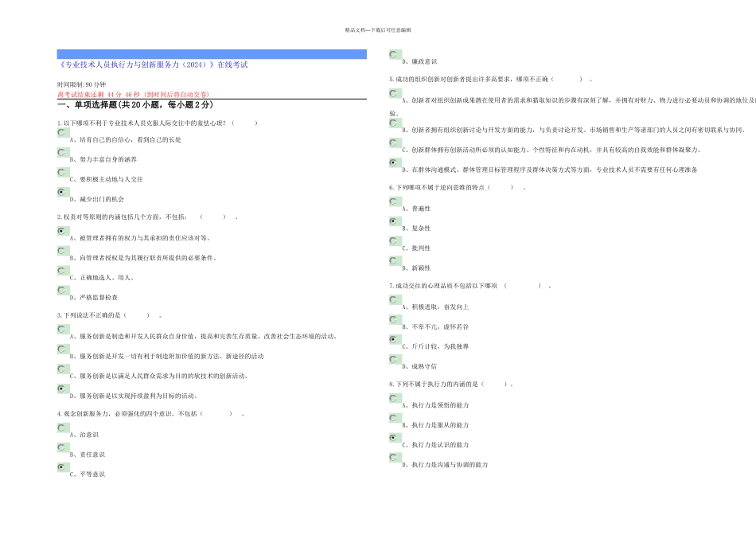756x535 pixels.
Task: Click the selected radio D 减少出门的机会
Action: click(61, 192)
